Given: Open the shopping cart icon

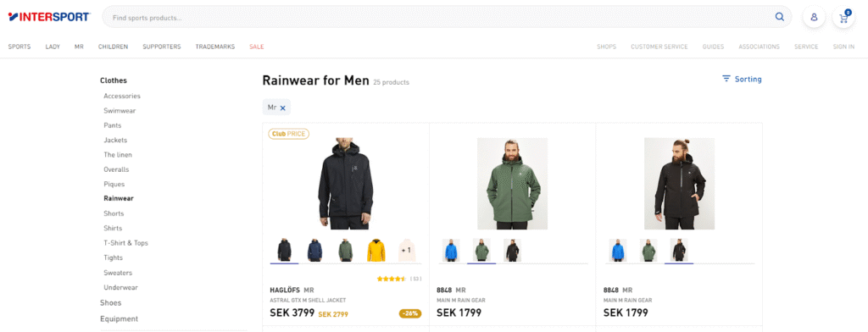Looking at the screenshot, I should coord(843,17).
